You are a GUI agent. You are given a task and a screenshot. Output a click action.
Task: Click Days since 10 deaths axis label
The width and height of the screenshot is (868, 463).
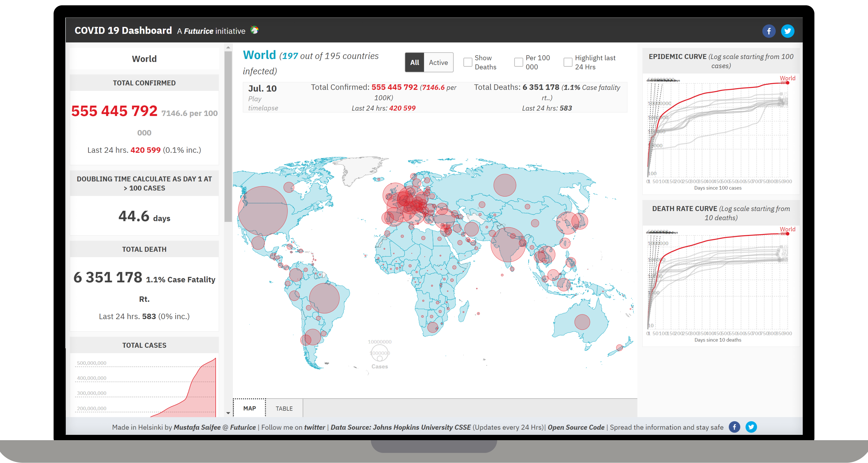[718, 340]
